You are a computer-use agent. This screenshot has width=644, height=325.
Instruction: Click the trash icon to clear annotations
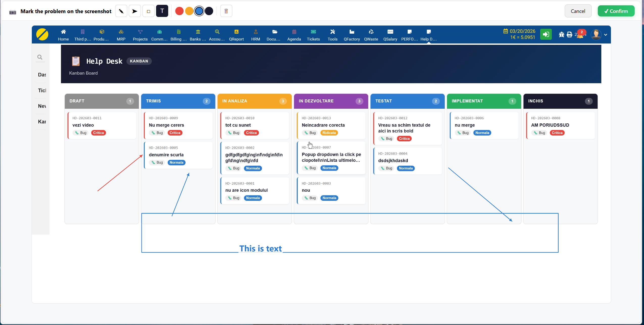pyautogui.click(x=226, y=11)
